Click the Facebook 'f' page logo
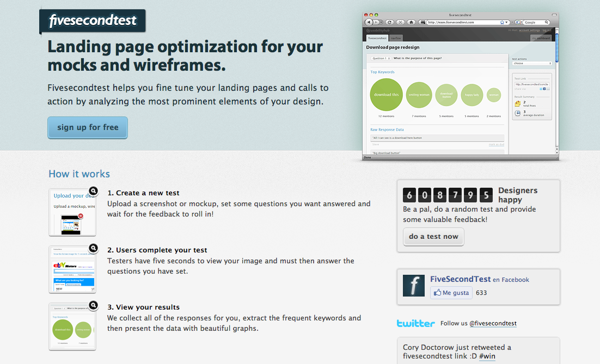This screenshot has width=600, height=364. coord(413,286)
